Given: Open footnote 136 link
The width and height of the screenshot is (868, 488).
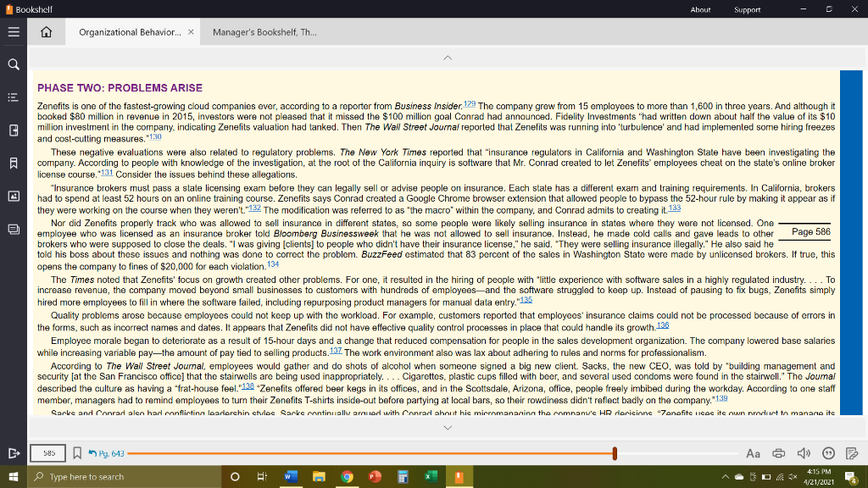Looking at the screenshot, I should [x=663, y=325].
